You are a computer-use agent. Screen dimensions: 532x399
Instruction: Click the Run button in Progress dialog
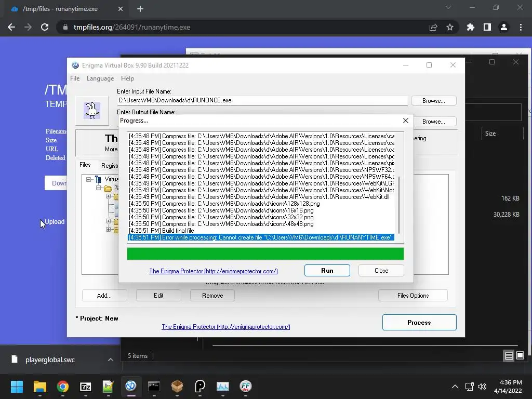click(x=327, y=270)
